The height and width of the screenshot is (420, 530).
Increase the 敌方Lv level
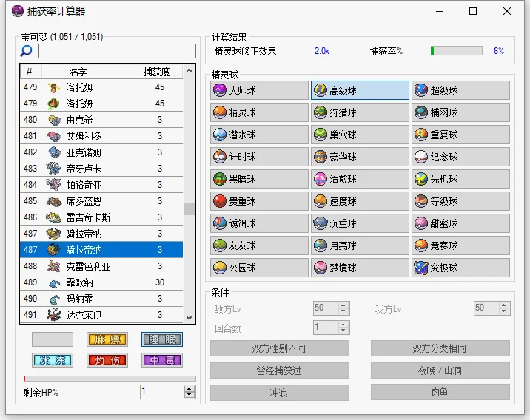(x=343, y=305)
